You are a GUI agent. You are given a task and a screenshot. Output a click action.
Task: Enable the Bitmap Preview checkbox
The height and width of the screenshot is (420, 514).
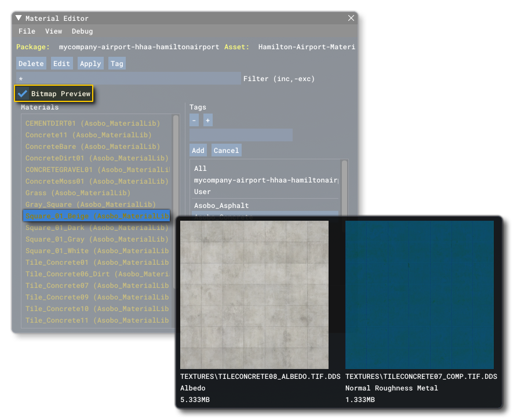pos(23,93)
